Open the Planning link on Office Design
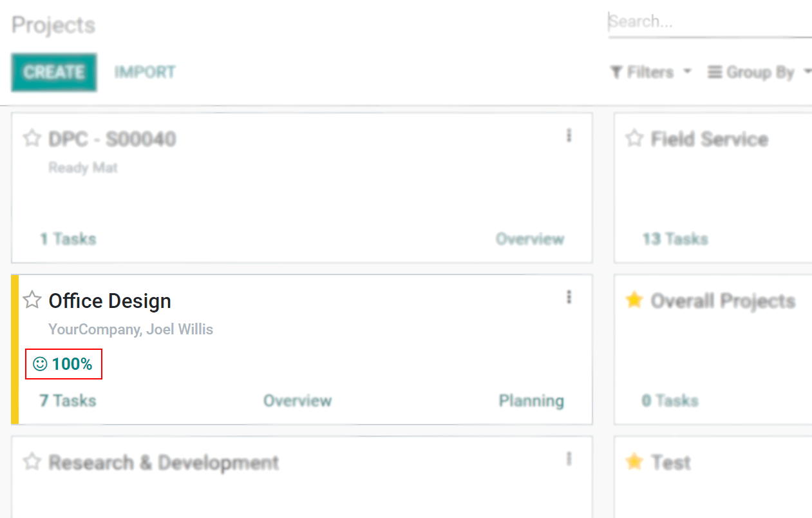This screenshot has width=812, height=518. click(x=531, y=401)
